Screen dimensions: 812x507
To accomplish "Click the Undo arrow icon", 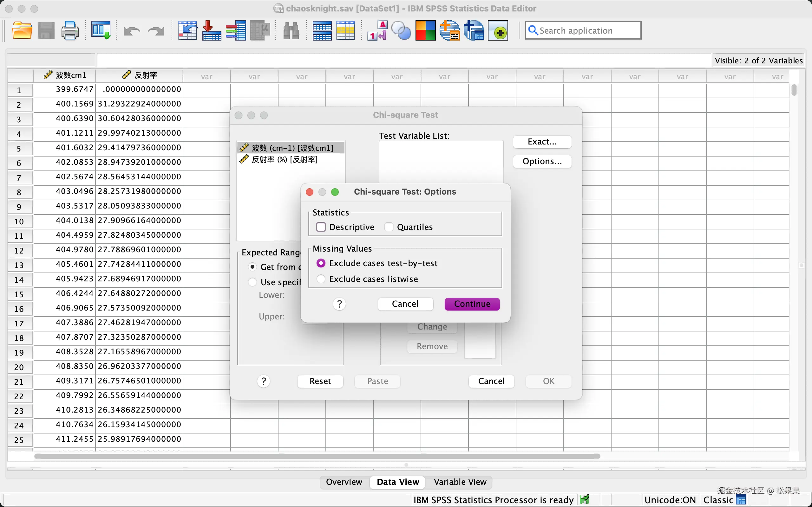I will point(132,31).
